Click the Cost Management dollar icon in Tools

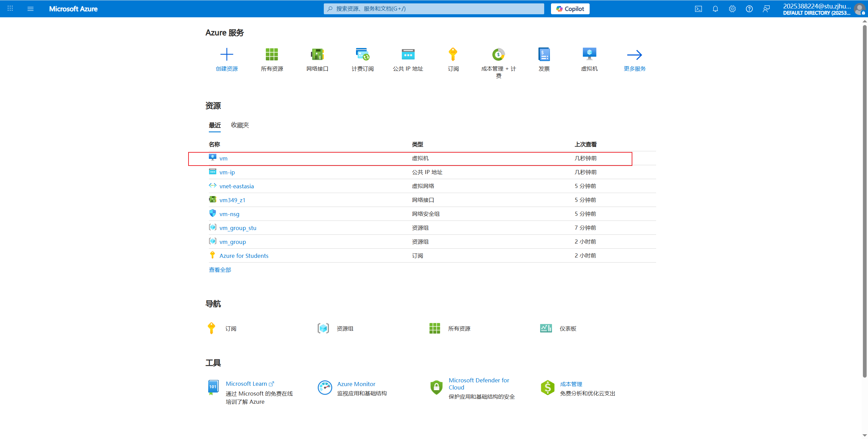[548, 387]
